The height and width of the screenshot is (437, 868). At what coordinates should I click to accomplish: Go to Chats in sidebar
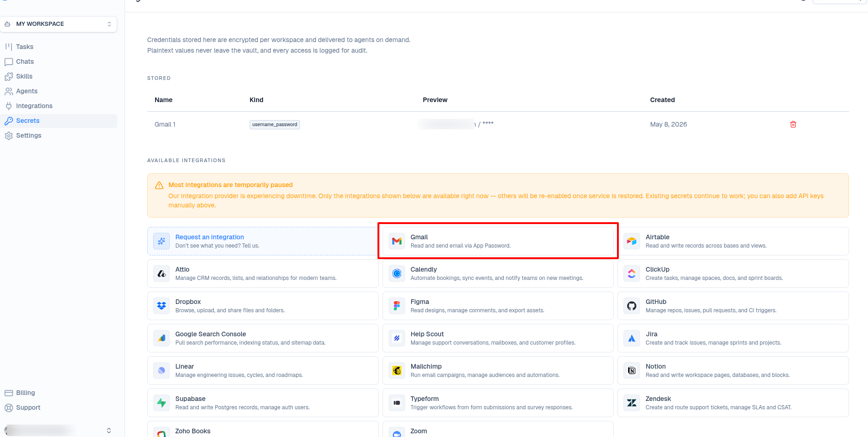25,61
